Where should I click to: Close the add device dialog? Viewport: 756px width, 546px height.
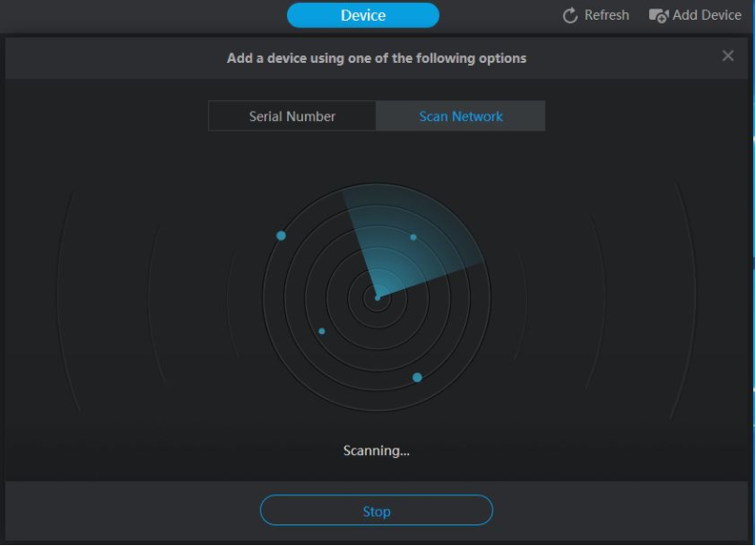[x=728, y=56]
